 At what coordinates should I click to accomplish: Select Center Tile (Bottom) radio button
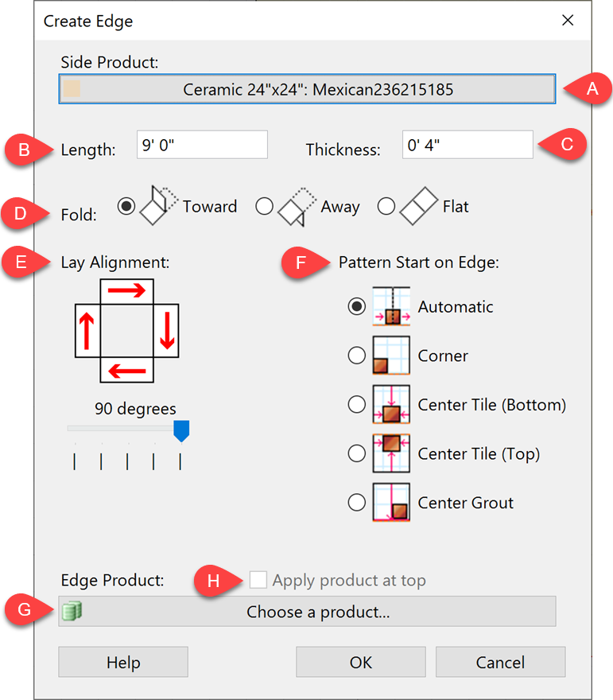(356, 404)
